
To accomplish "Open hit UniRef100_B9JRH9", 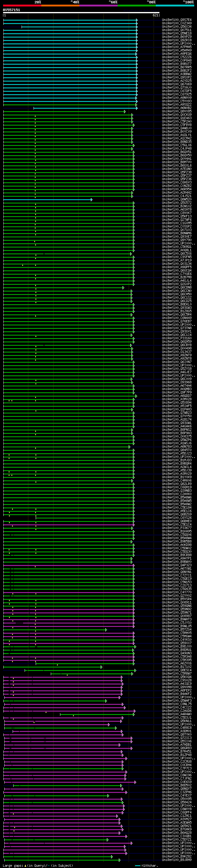I will pos(177,860).
